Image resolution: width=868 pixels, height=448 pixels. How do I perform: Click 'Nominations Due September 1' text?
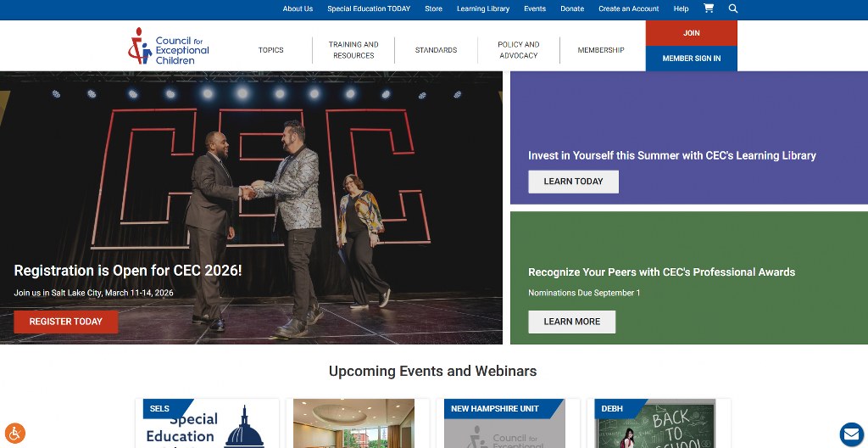point(584,293)
